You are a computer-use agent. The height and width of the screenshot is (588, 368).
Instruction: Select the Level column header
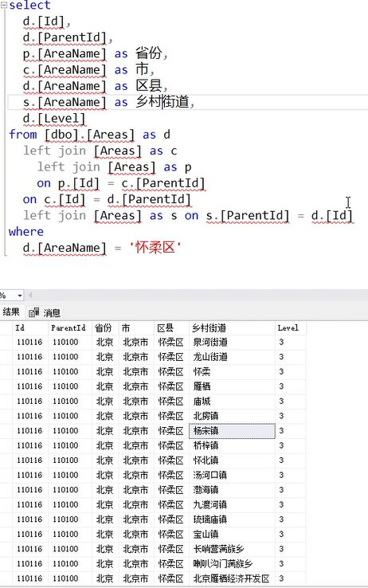tap(291, 327)
